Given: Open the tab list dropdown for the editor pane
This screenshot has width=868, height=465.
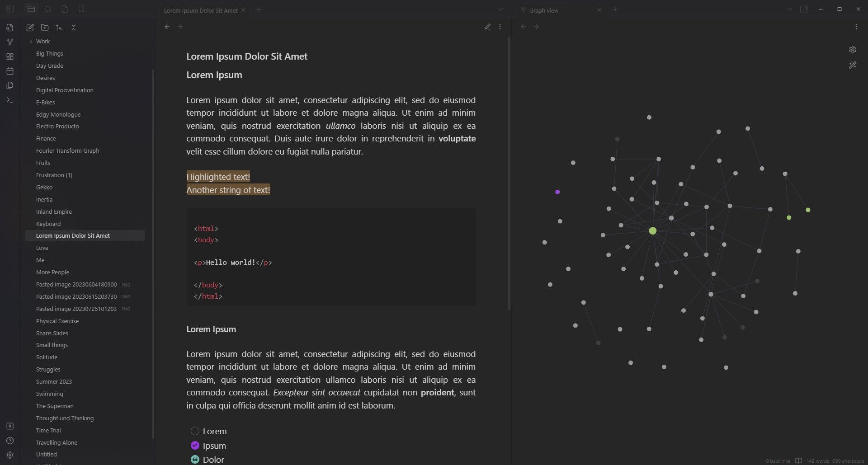Looking at the screenshot, I should (x=500, y=9).
